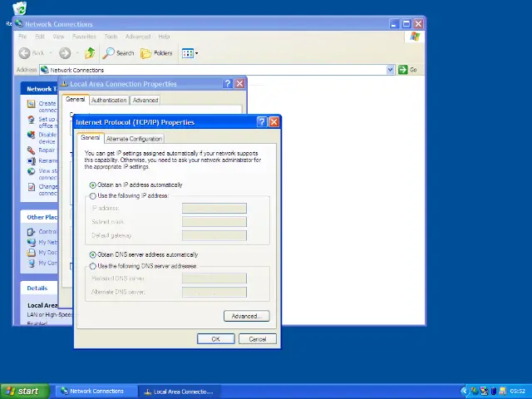Switch to the Alternate Configuration tab
Screen dimensions: 532x399
point(134,139)
